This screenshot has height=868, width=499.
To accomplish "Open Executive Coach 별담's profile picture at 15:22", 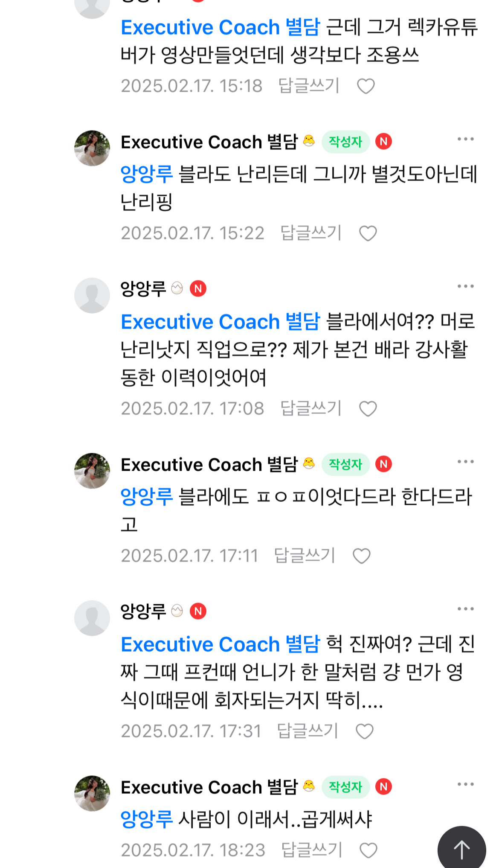I will click(92, 148).
